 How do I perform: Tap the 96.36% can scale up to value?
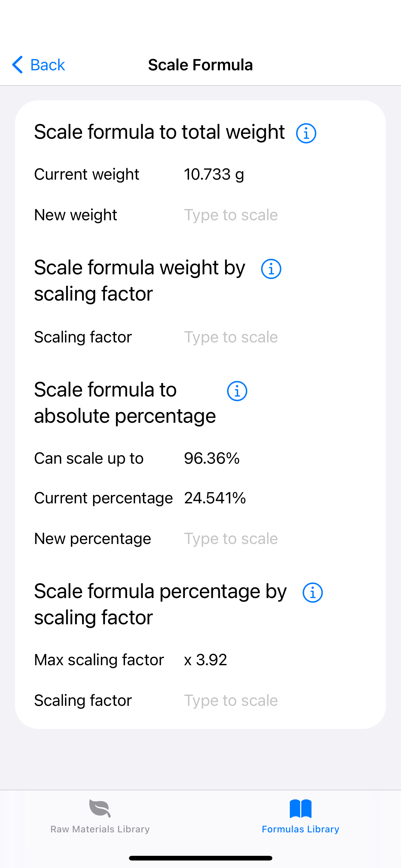pyautogui.click(x=212, y=458)
